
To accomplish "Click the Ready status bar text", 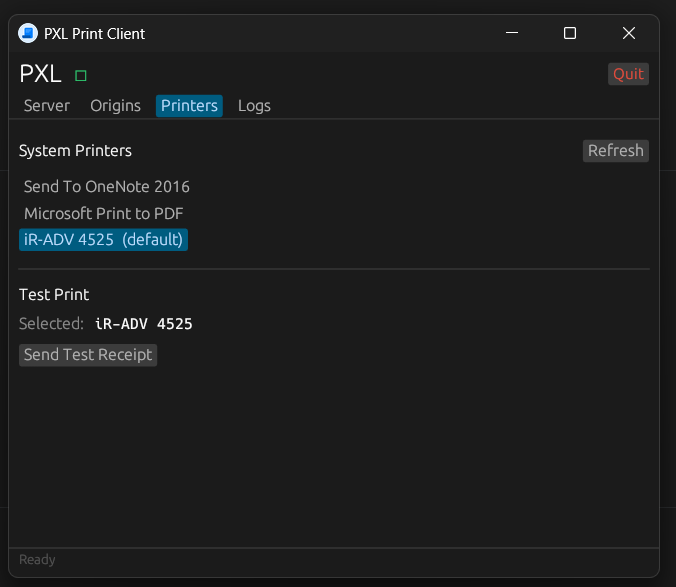I will (x=37, y=559).
